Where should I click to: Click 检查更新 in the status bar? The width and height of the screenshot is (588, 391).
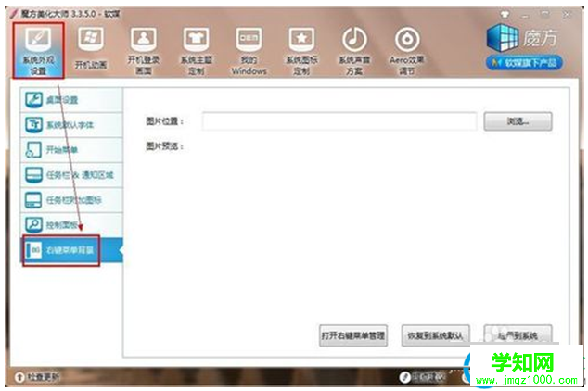[x=37, y=376]
